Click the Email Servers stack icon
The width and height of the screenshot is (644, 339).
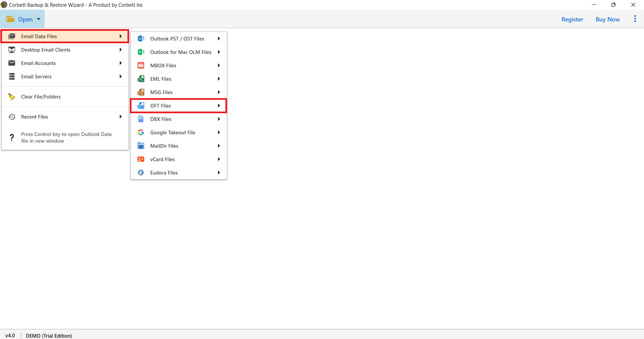[12, 76]
